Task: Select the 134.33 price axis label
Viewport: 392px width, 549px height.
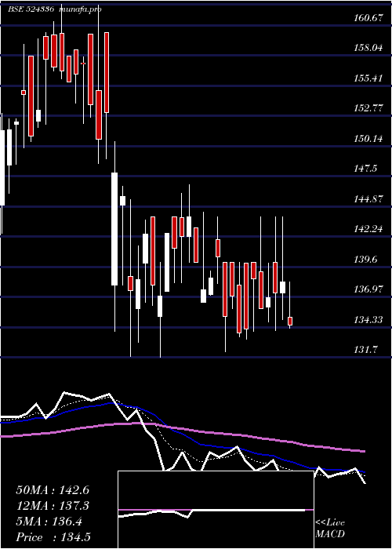Action: pyautogui.click(x=368, y=320)
